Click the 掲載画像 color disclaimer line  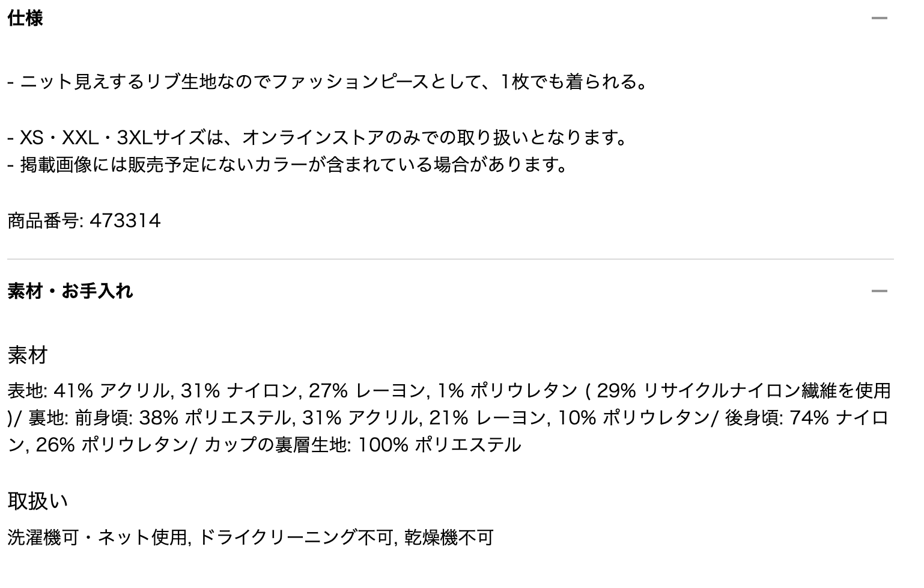pos(288,164)
